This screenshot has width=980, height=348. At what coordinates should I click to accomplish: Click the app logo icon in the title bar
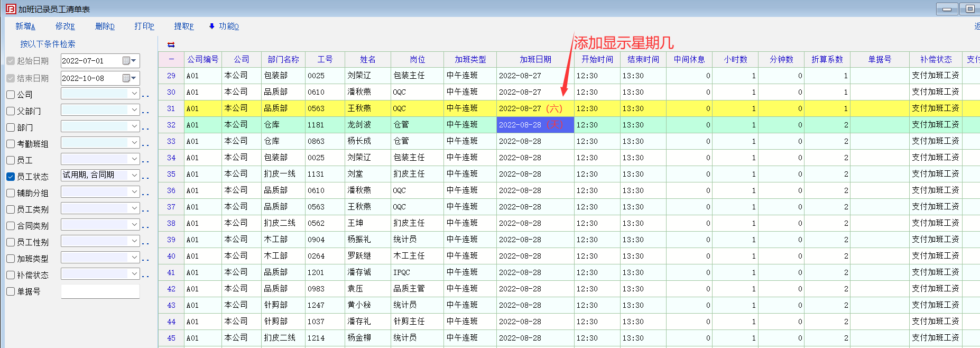[x=11, y=9]
